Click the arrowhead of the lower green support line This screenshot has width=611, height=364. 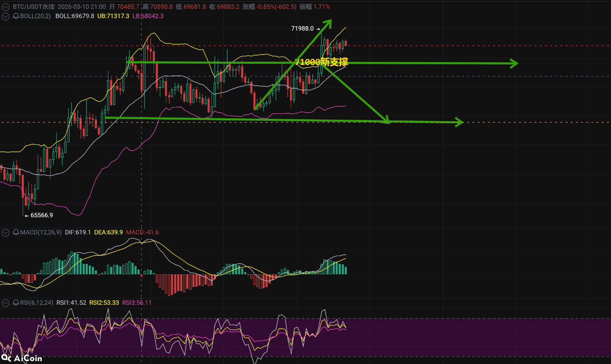[x=459, y=122]
